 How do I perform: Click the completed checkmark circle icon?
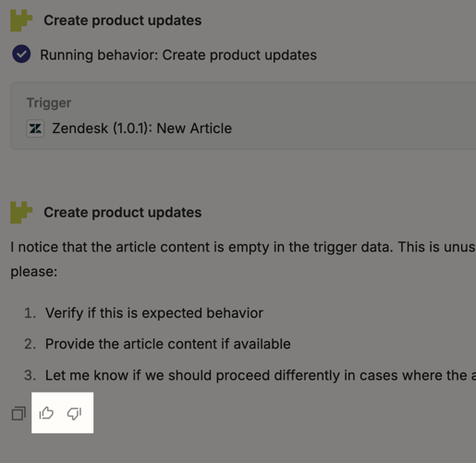tap(21, 54)
